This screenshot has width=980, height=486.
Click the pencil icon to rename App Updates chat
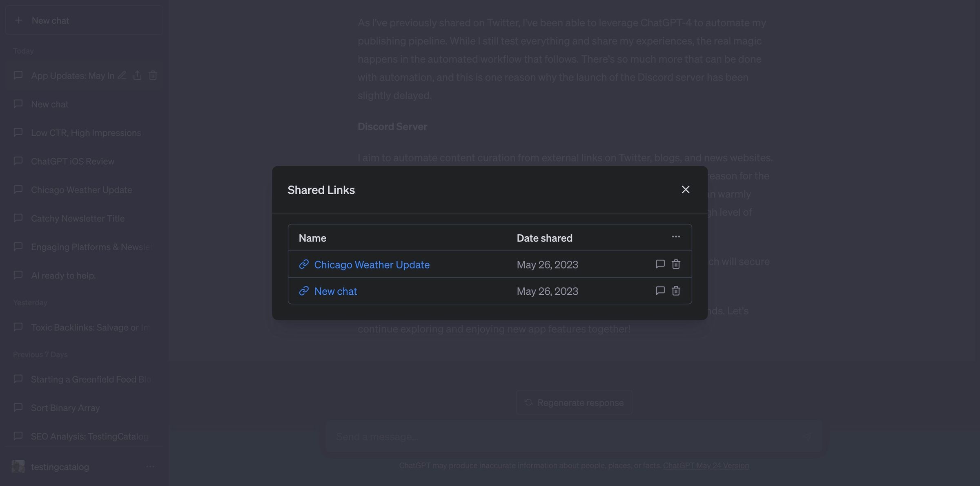(x=122, y=75)
